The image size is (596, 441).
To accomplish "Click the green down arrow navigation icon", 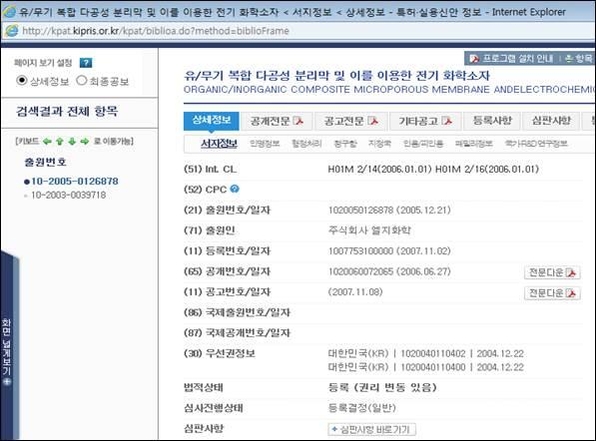I will [72, 141].
